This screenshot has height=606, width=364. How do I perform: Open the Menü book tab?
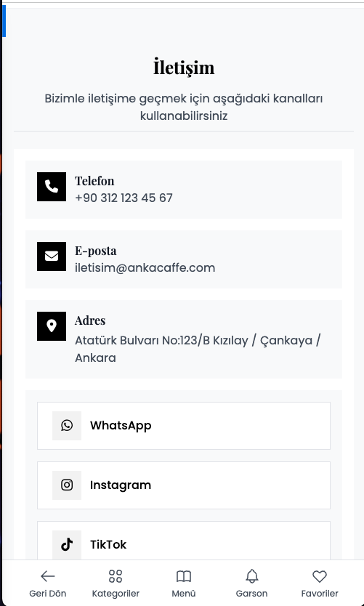[184, 583]
